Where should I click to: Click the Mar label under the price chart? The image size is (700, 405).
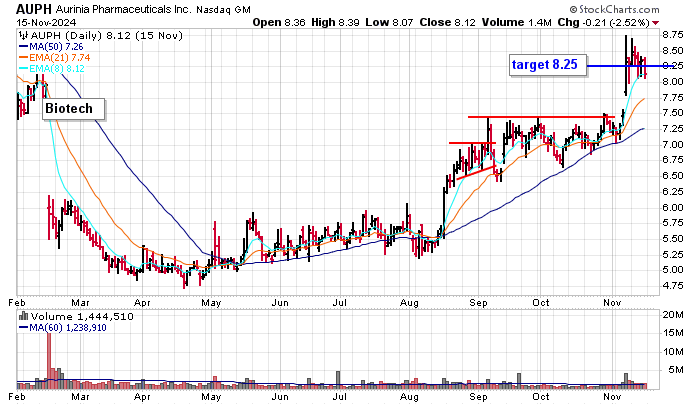[x=80, y=303]
